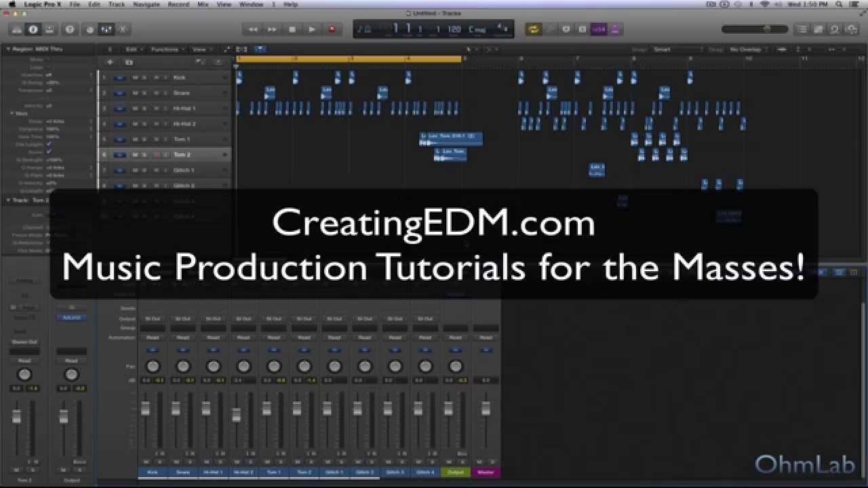Open the File menu
This screenshot has height=488, width=868.
(x=75, y=4)
